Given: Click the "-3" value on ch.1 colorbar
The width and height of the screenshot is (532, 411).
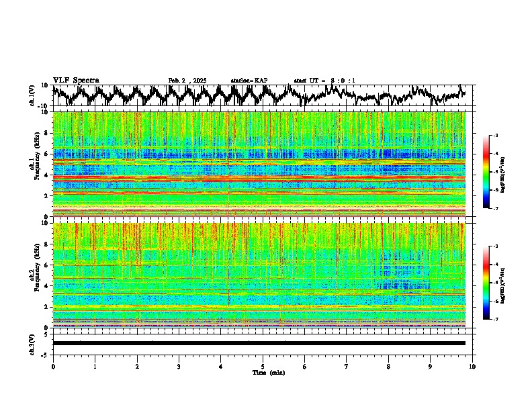Looking at the screenshot, I should [496, 135].
